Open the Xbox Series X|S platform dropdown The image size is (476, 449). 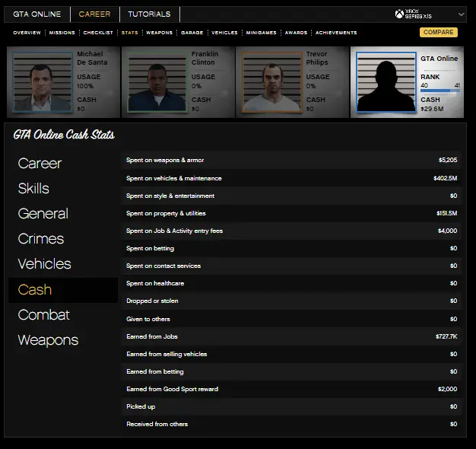coord(461,14)
